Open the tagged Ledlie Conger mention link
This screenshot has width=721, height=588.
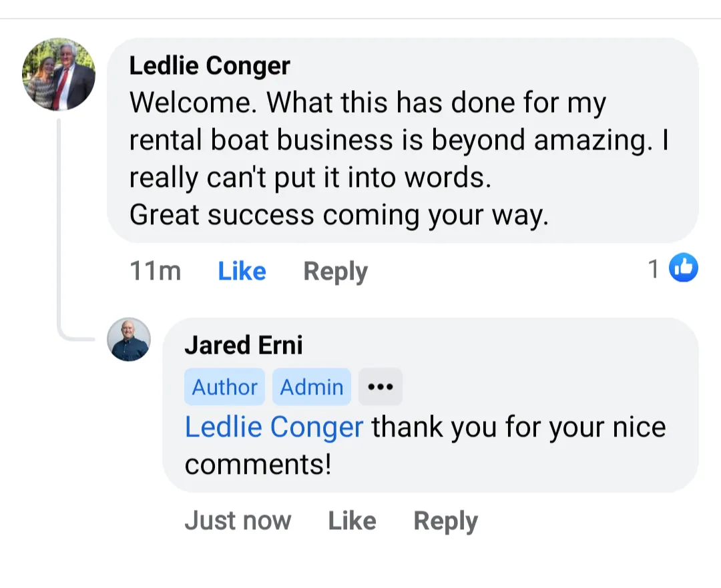[x=274, y=427]
